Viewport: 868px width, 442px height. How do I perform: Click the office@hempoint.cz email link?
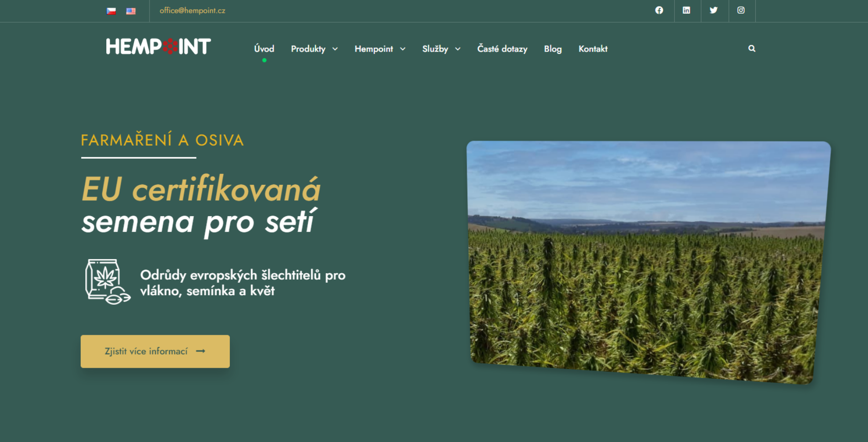pyautogui.click(x=192, y=10)
